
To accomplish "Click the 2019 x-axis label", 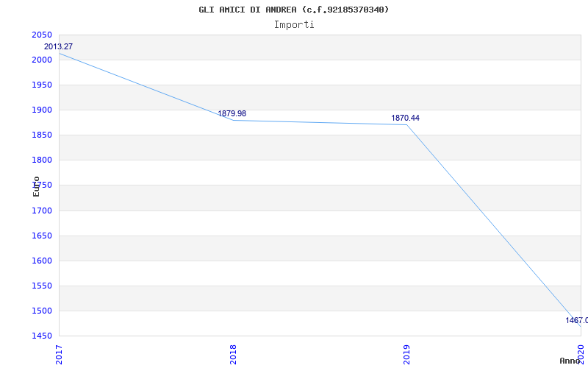I will click(x=406, y=355).
